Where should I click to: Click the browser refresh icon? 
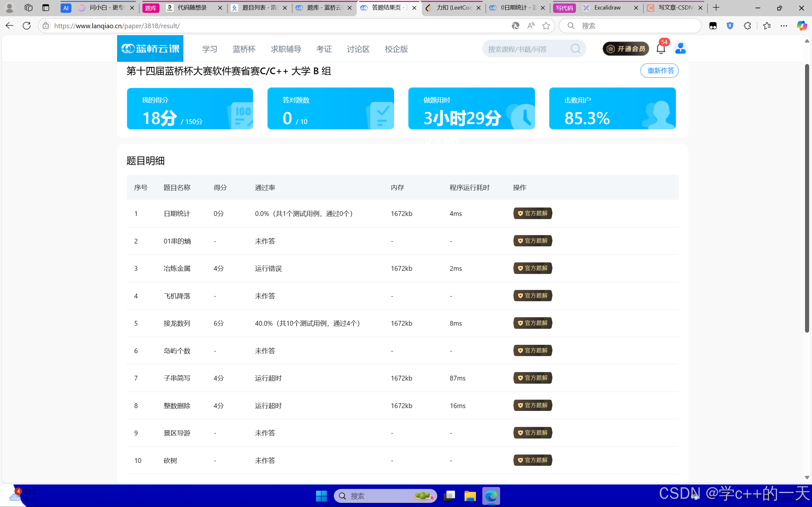click(x=27, y=26)
